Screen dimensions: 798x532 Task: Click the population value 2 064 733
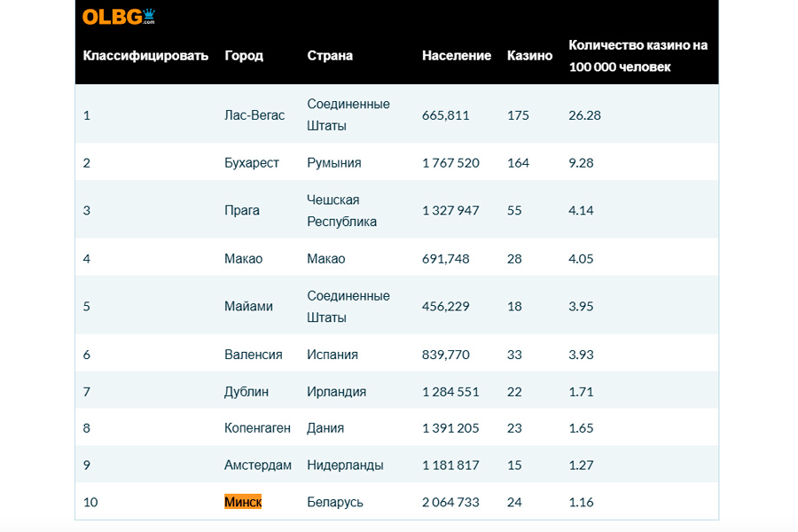click(x=450, y=502)
